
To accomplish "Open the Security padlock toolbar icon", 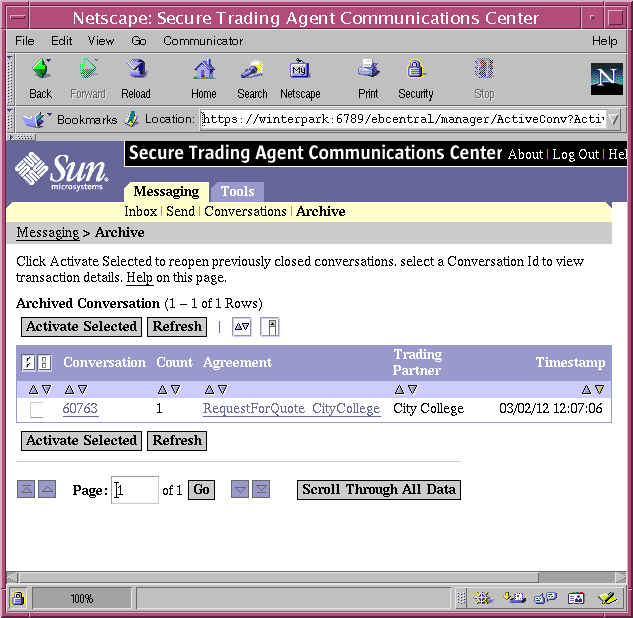I will click(415, 69).
